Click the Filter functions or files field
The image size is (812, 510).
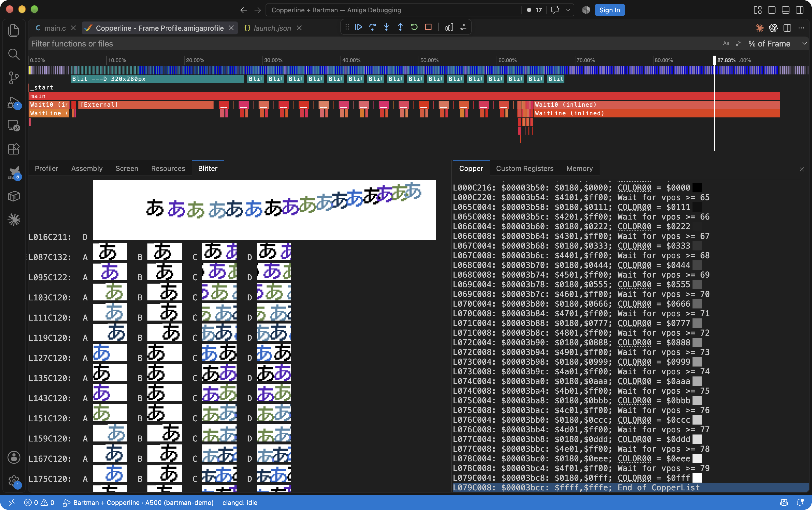pyautogui.click(x=374, y=44)
